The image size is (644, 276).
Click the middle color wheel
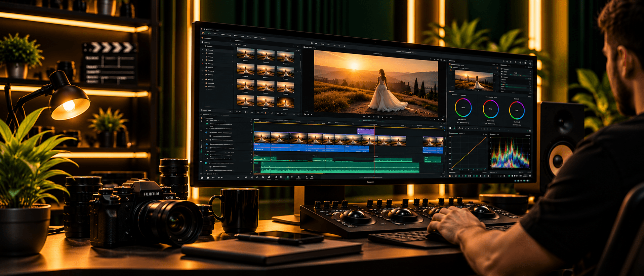click(x=490, y=109)
